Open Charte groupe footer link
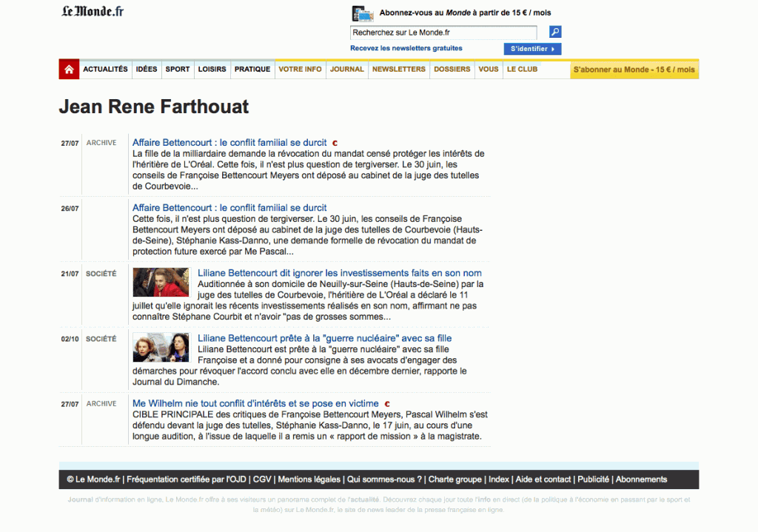The image size is (758, 532). [x=455, y=479]
